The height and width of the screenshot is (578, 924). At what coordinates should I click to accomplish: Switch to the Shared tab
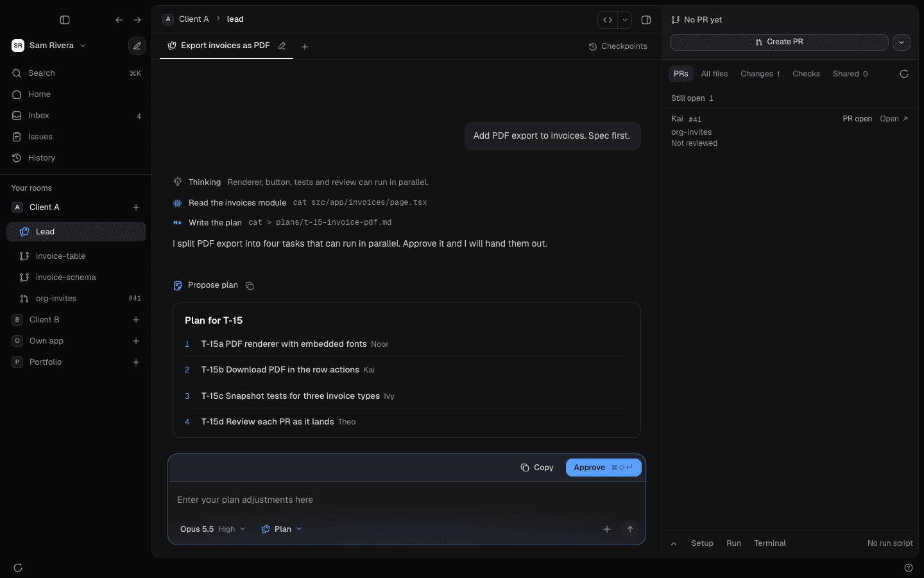click(850, 74)
